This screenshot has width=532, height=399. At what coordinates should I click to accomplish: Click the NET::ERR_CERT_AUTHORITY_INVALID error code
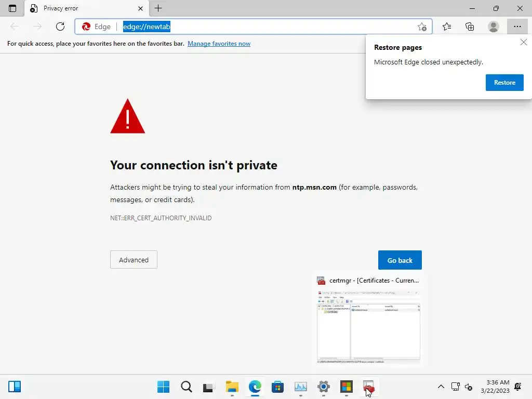click(x=161, y=218)
